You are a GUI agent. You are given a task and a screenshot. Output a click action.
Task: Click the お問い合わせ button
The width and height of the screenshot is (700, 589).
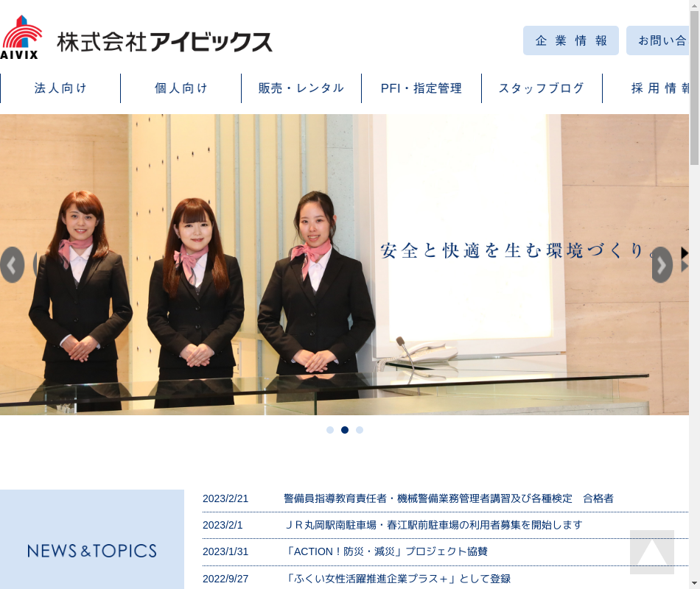(659, 40)
